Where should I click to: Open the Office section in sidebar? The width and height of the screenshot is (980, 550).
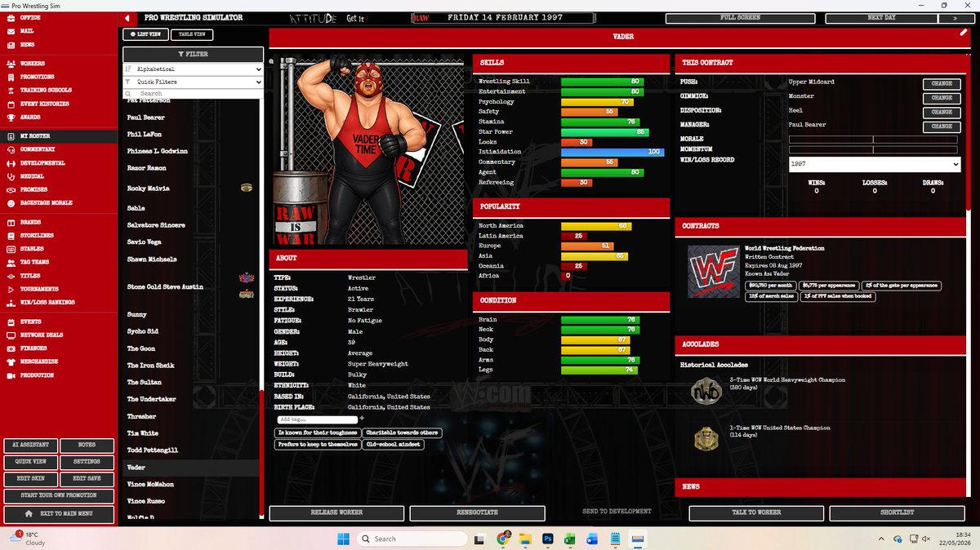pos(30,17)
